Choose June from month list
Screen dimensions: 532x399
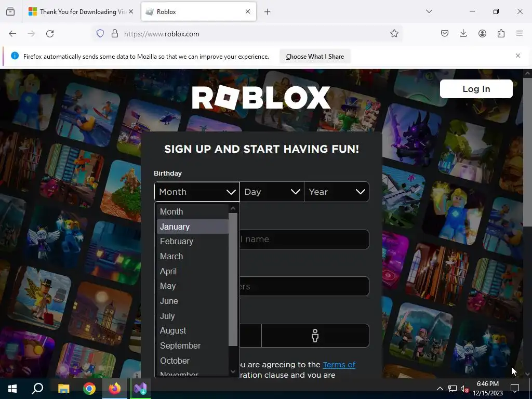192,301
